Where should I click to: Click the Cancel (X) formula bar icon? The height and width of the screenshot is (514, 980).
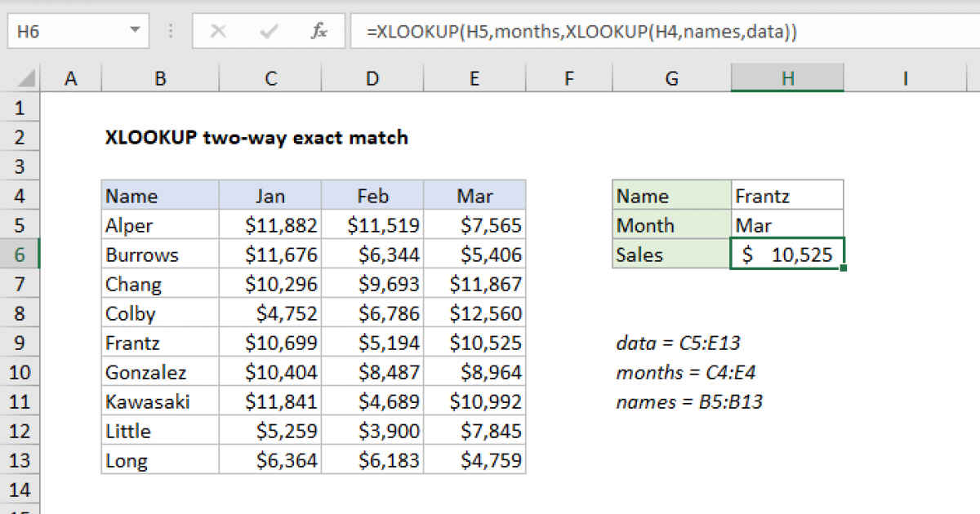[219, 31]
